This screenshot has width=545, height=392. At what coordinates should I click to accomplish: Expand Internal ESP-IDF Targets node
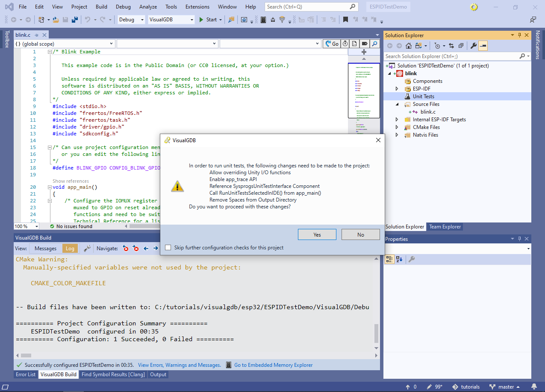click(x=397, y=120)
